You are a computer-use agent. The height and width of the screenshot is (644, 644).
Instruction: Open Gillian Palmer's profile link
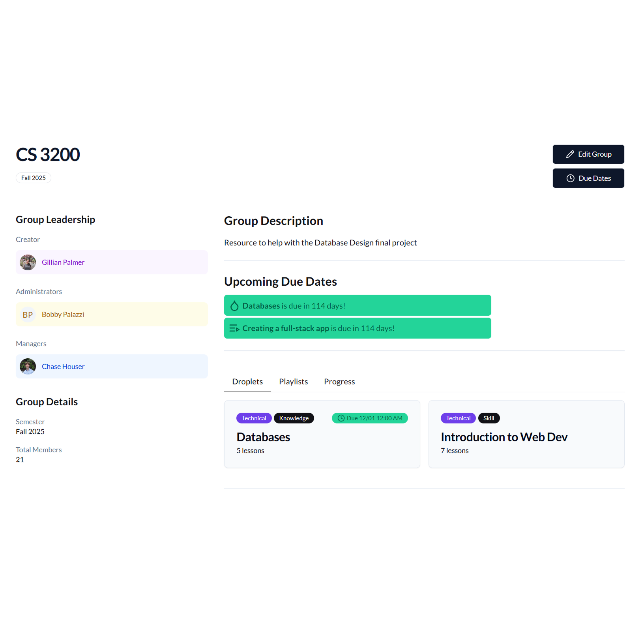pyautogui.click(x=63, y=262)
